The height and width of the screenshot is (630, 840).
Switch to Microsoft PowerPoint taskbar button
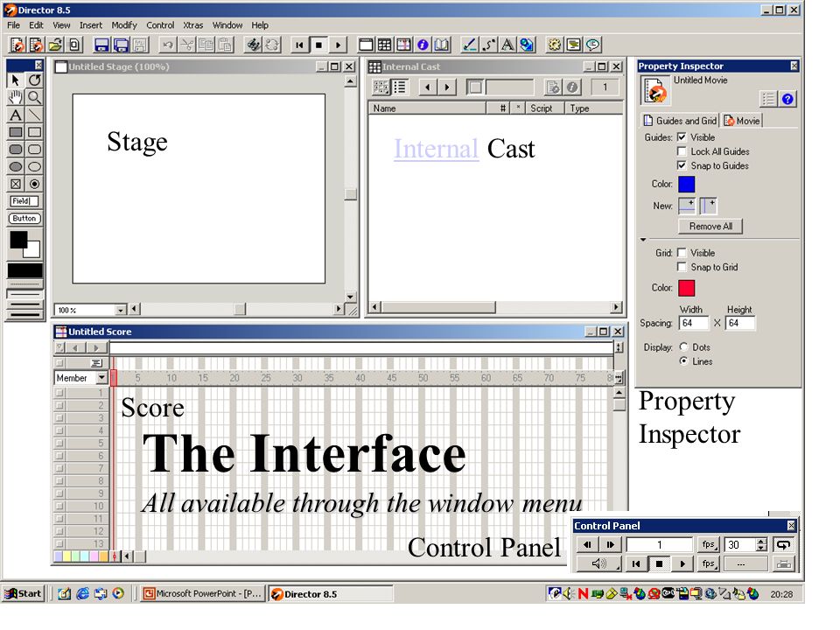pyautogui.click(x=203, y=593)
